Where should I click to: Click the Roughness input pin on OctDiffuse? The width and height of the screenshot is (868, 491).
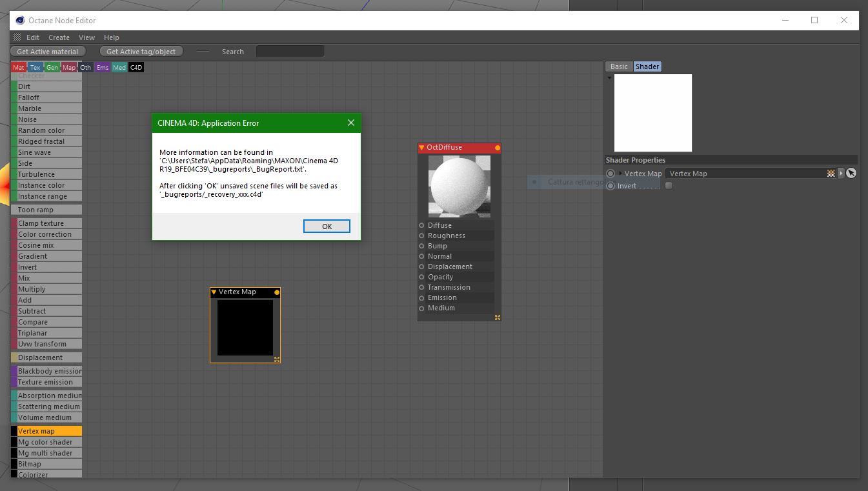[x=422, y=235]
